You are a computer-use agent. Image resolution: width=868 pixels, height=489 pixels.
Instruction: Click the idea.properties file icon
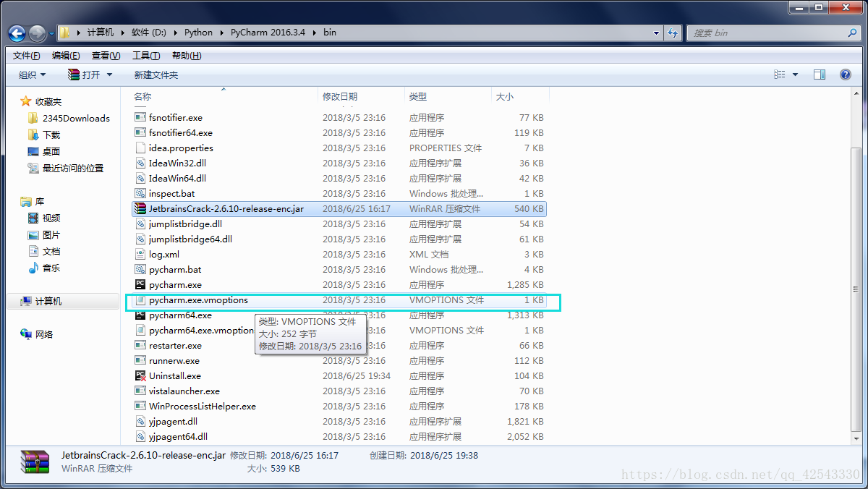click(141, 148)
